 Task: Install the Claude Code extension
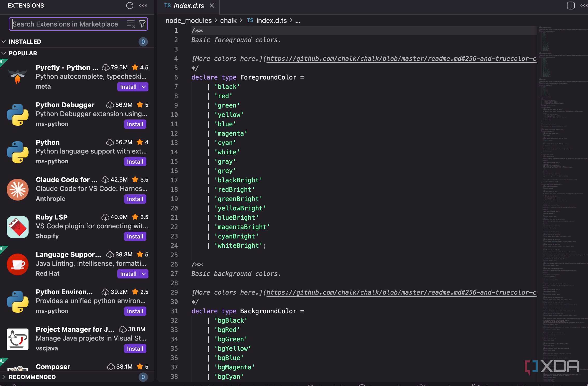click(135, 199)
